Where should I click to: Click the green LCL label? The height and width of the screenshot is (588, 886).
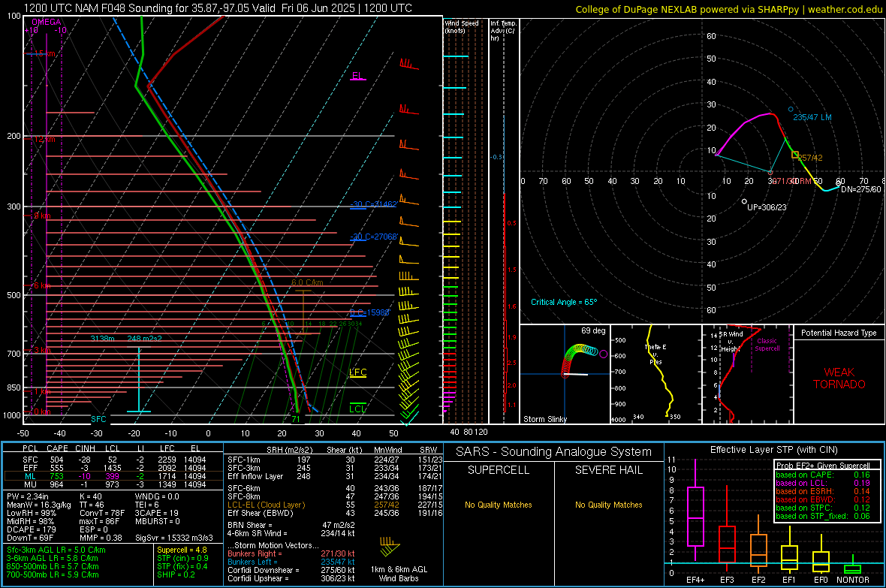pyautogui.click(x=357, y=409)
